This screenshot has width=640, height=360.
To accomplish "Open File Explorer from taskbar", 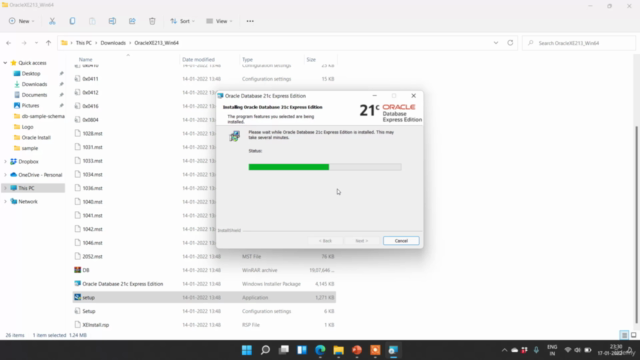I will tap(338, 350).
